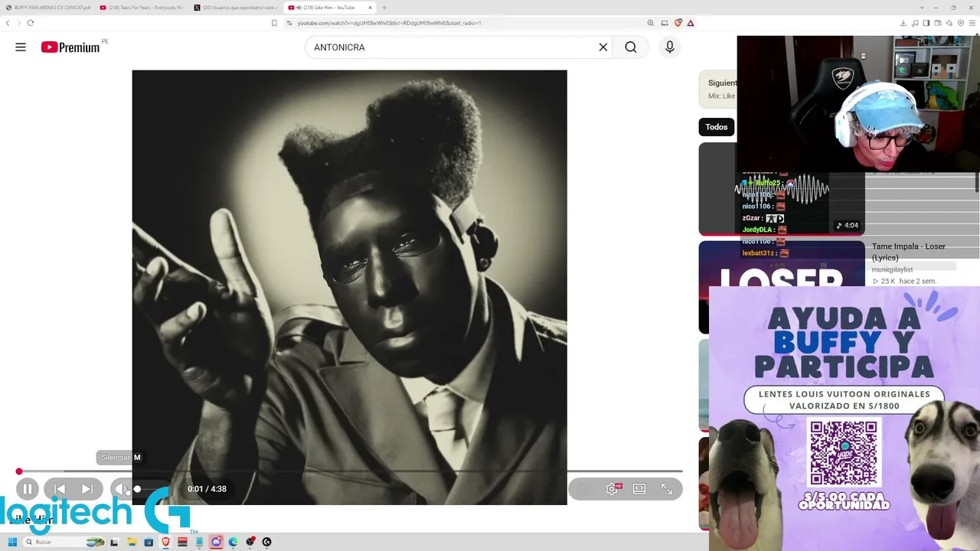Screen dimensions: 980x551
Task: Open the YouTube hamburger guide menu
Action: tap(21, 47)
